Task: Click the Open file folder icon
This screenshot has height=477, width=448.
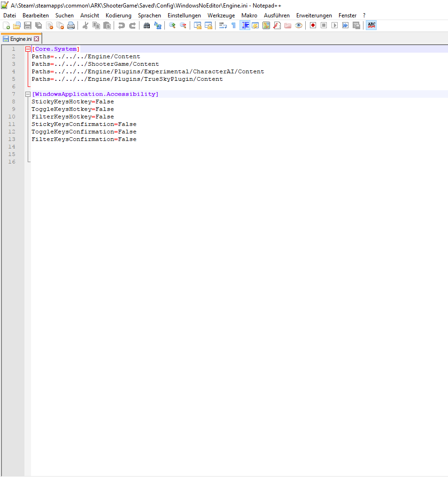Action: pos(17,25)
